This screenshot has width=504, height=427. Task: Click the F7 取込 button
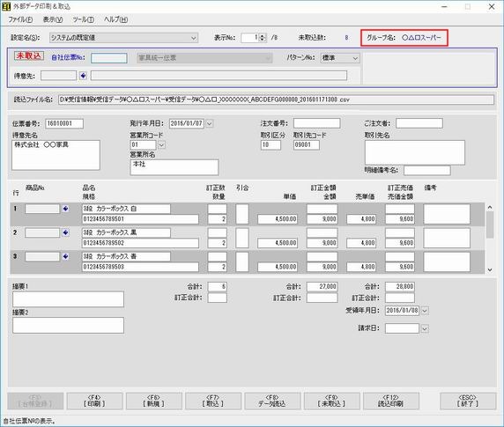tap(212, 401)
